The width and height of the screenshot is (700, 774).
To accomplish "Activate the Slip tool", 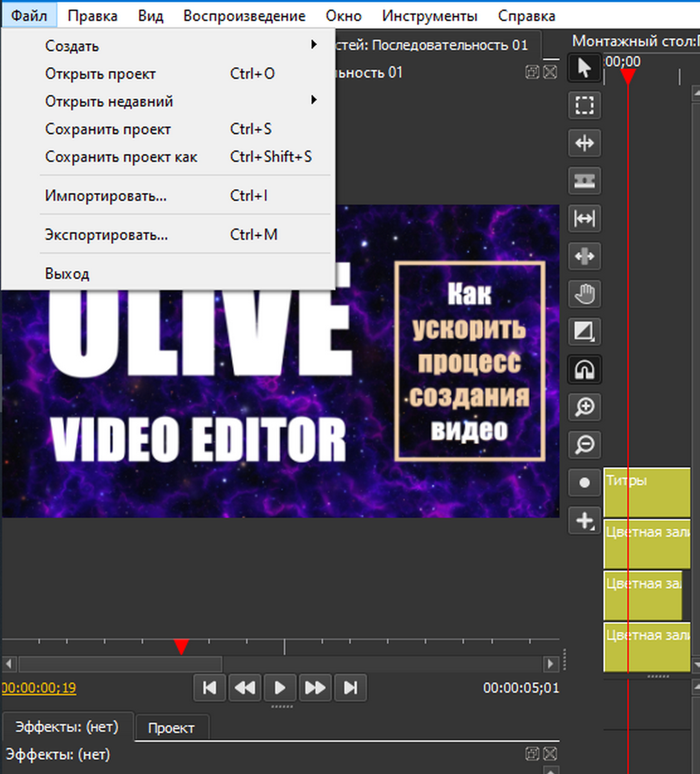I will (584, 219).
